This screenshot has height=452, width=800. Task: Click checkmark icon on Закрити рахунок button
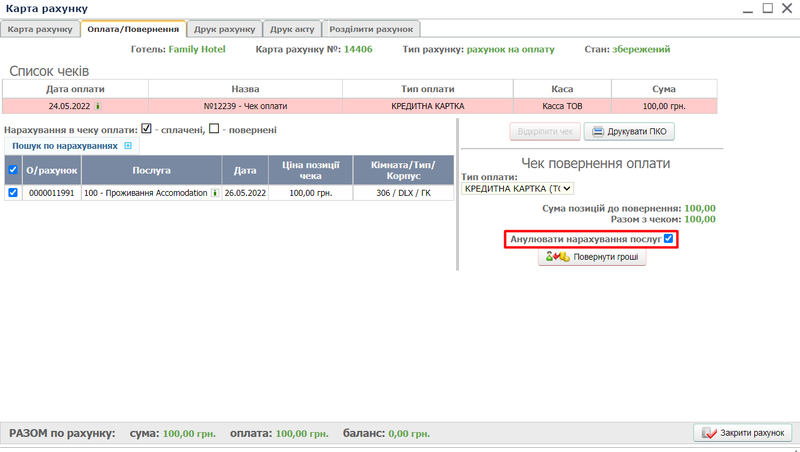click(708, 433)
